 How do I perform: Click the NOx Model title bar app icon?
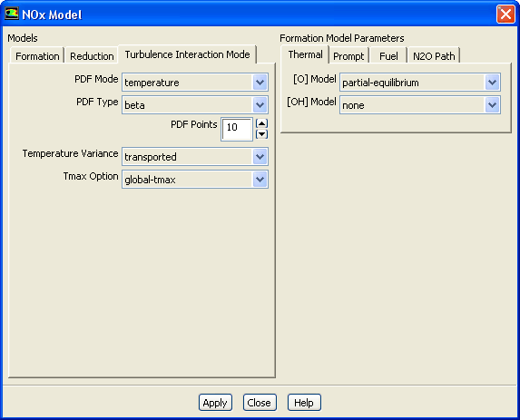[x=11, y=14]
